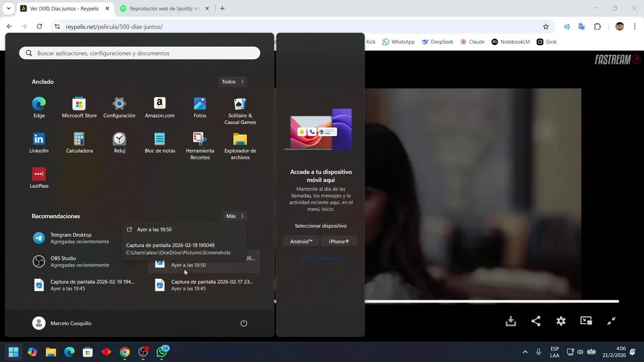
Task: Open Marcelo Cusquillo user account menu
Action: click(x=62, y=323)
